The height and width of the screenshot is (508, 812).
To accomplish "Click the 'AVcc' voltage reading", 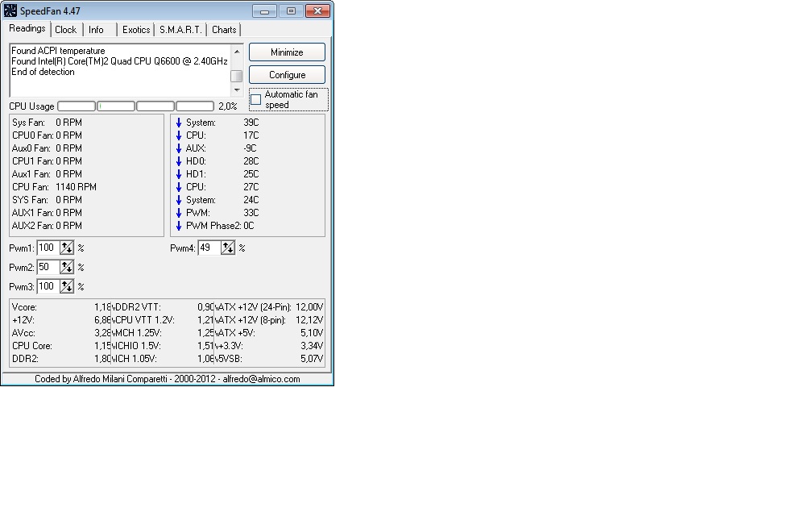I will click(61, 333).
